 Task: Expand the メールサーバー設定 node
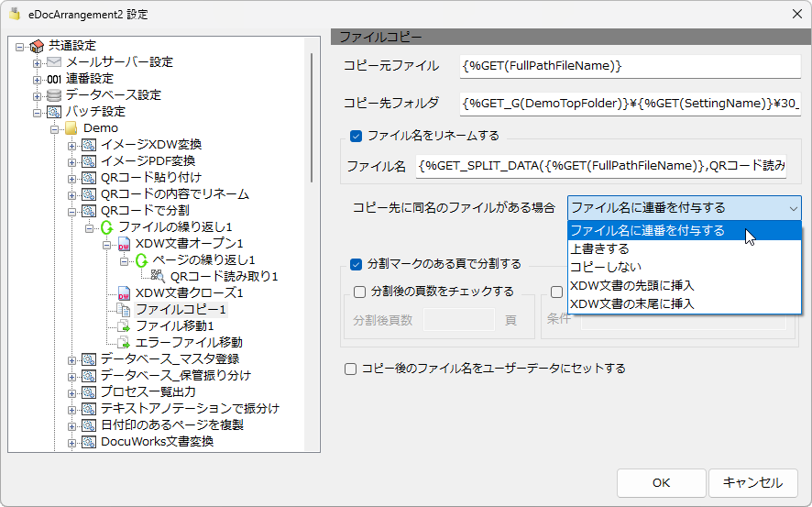[37, 63]
